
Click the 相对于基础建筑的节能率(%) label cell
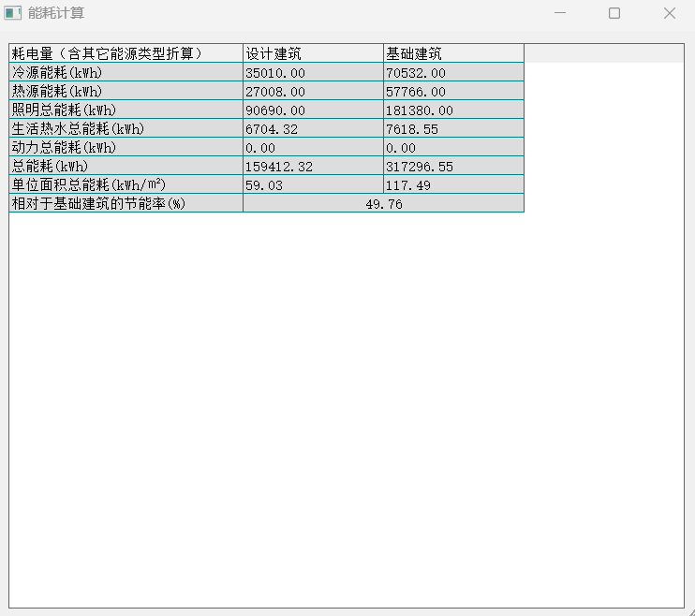[x=126, y=203]
